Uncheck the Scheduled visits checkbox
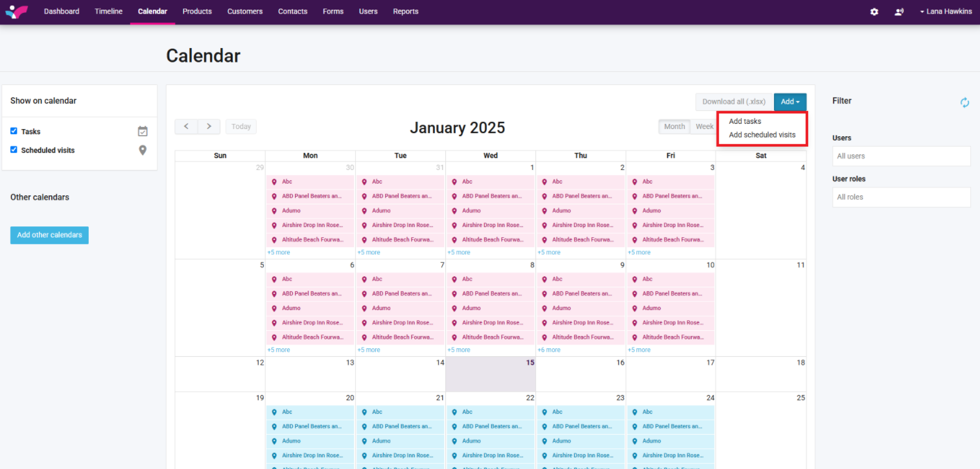Viewport: 980px width, 469px height. click(14, 150)
